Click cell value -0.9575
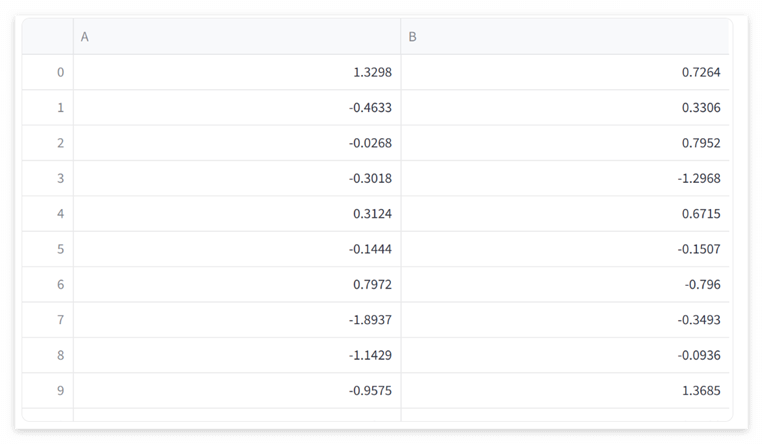This screenshot has height=444, width=763. (x=370, y=390)
